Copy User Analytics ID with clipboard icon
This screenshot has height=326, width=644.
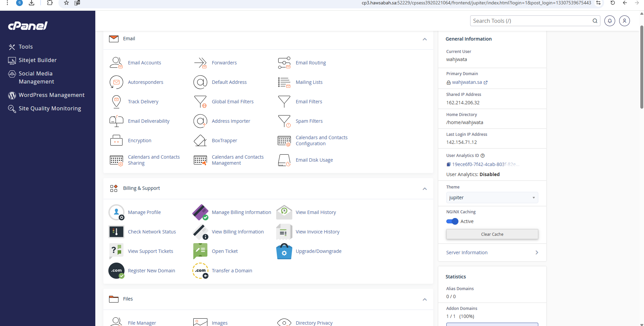coord(448,164)
